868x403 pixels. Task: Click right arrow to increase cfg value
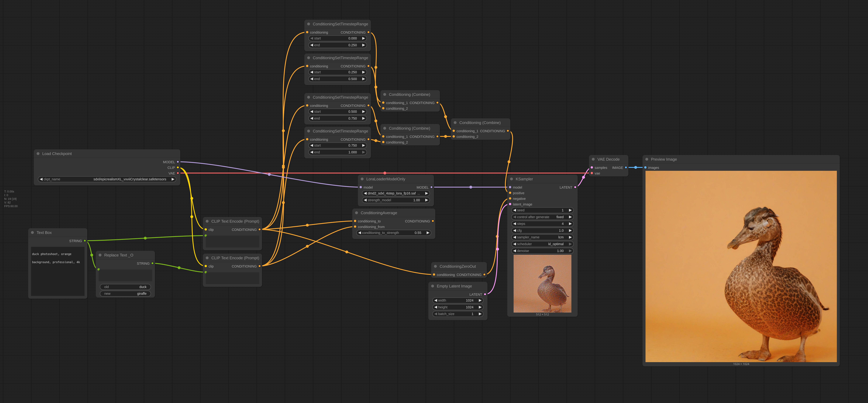pos(570,231)
